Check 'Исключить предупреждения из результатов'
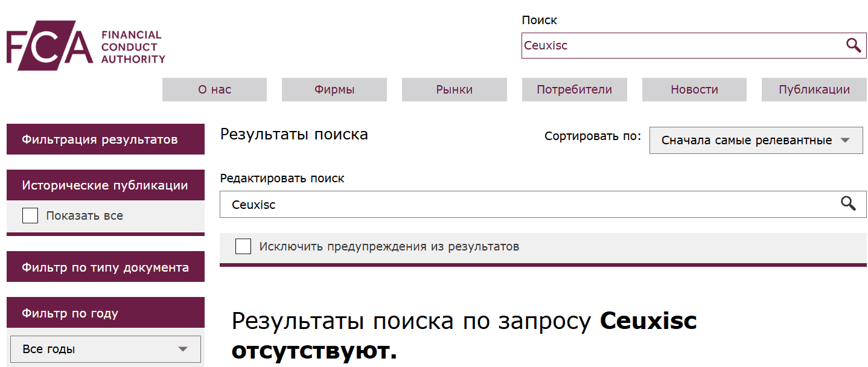The height and width of the screenshot is (367, 868). (243, 246)
